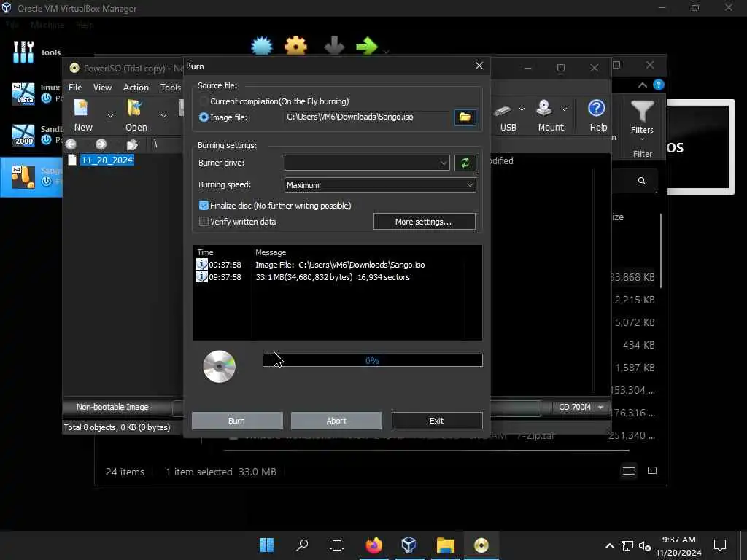
Task: Enable Verify written data checkbox
Action: tap(204, 222)
